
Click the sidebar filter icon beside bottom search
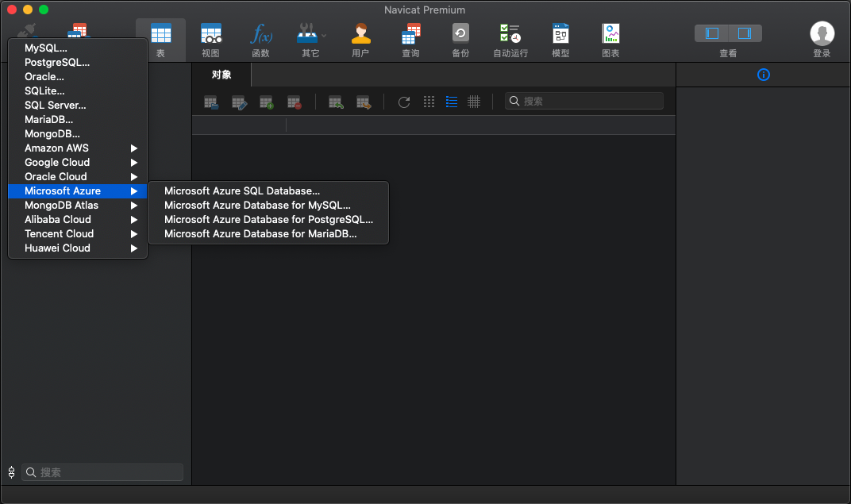11,472
